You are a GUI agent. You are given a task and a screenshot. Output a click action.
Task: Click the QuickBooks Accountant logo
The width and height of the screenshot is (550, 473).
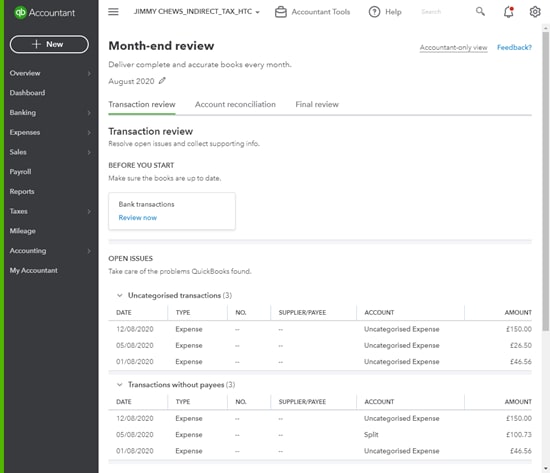click(44, 13)
